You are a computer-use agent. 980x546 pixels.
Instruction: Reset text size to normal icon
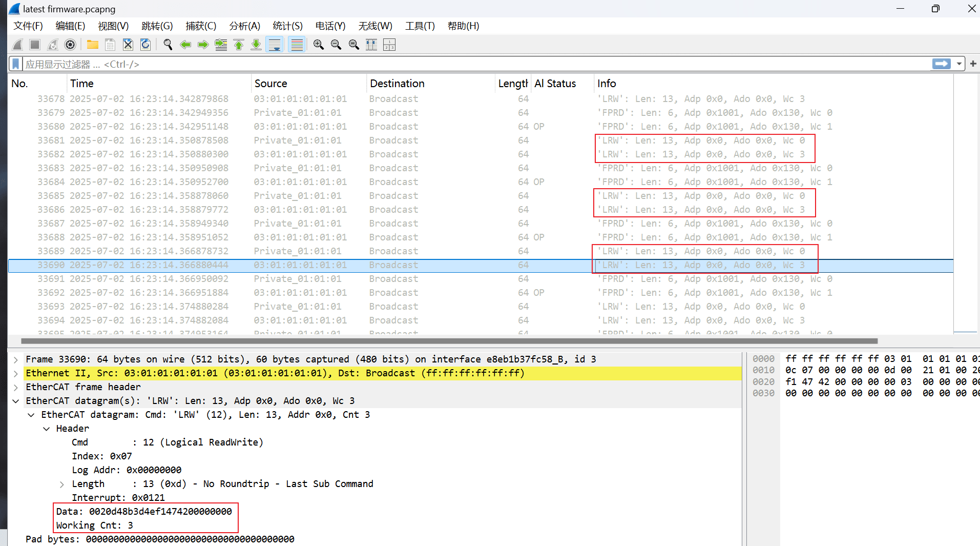click(x=354, y=45)
